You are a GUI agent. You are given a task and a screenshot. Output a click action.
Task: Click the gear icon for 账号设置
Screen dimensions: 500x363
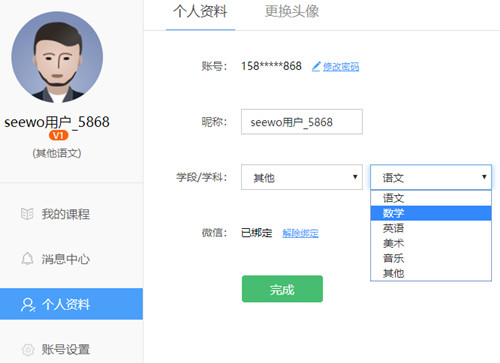pos(28,350)
